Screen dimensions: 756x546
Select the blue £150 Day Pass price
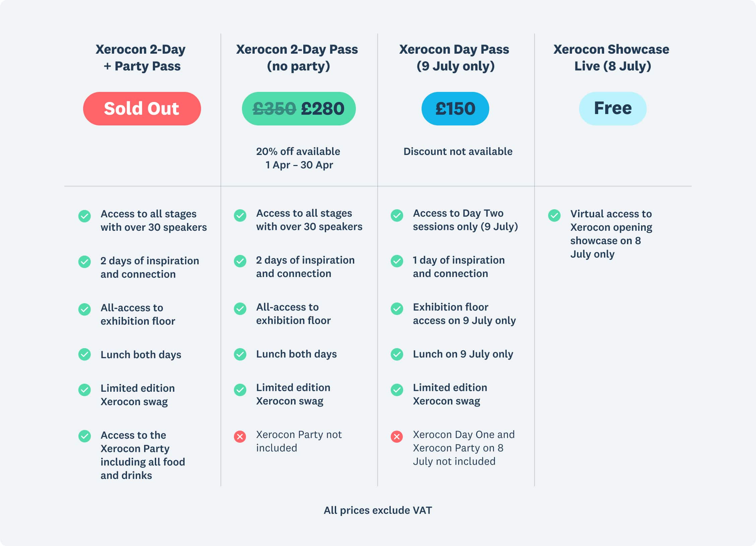point(455,109)
